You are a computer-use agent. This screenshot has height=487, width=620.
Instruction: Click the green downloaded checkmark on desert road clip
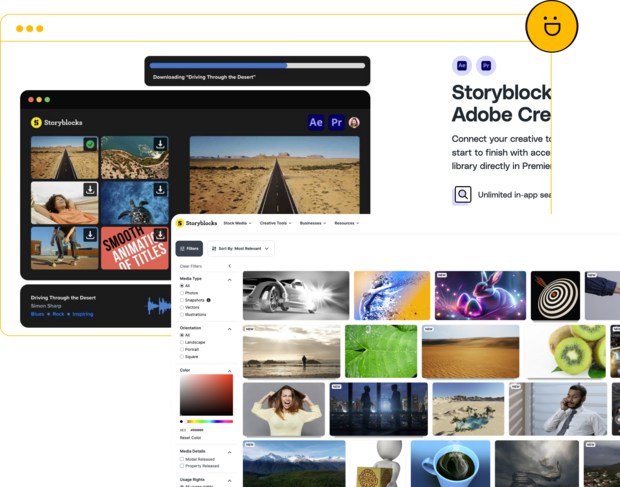tap(90, 144)
